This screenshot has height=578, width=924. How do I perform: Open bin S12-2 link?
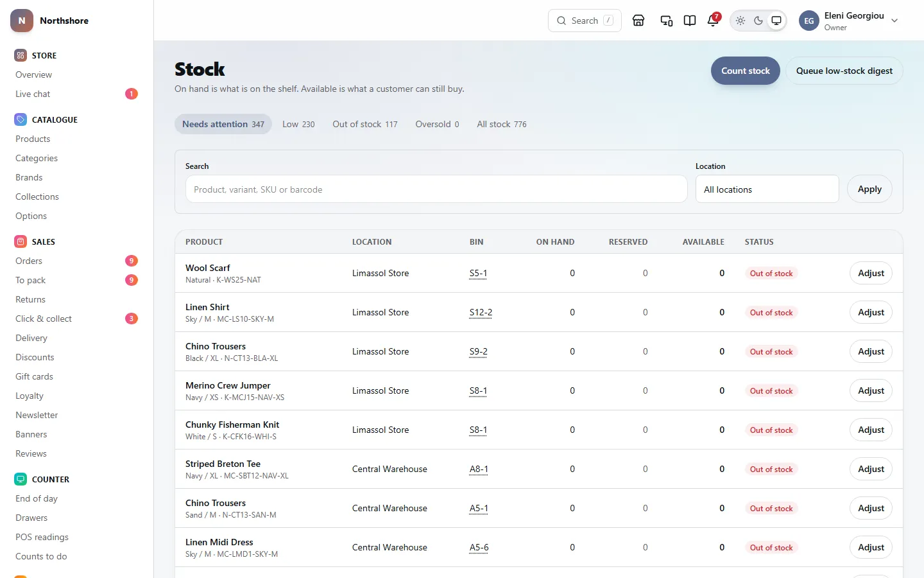[481, 312]
